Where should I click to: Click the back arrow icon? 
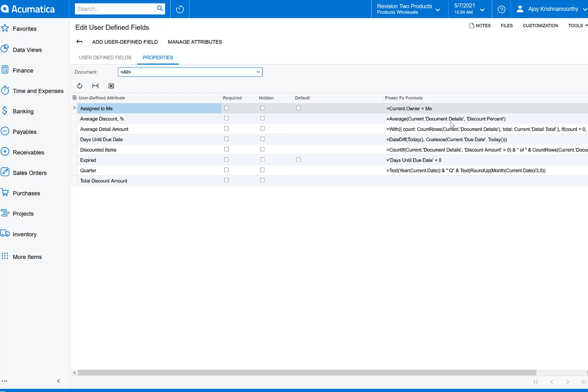click(x=79, y=42)
